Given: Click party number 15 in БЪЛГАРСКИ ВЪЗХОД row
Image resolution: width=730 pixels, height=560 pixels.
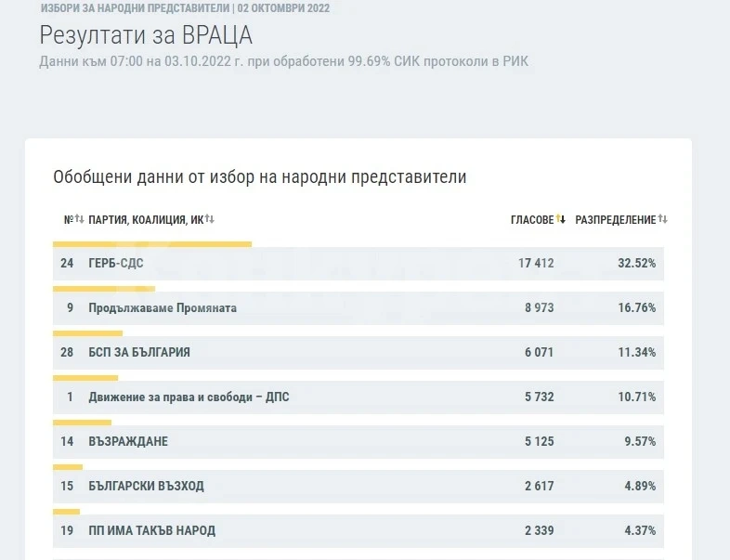Looking at the screenshot, I should (67, 486).
